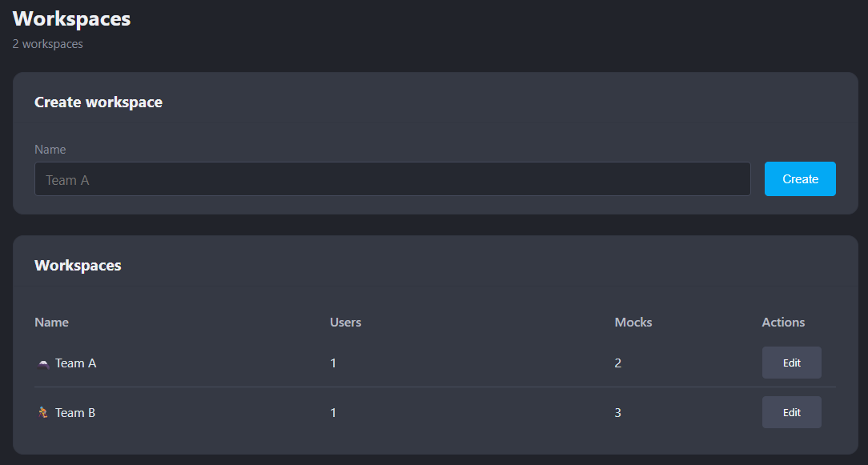Viewport: 868px width, 465px height.
Task: Click the Team B workspace emoji icon
Action: point(43,413)
